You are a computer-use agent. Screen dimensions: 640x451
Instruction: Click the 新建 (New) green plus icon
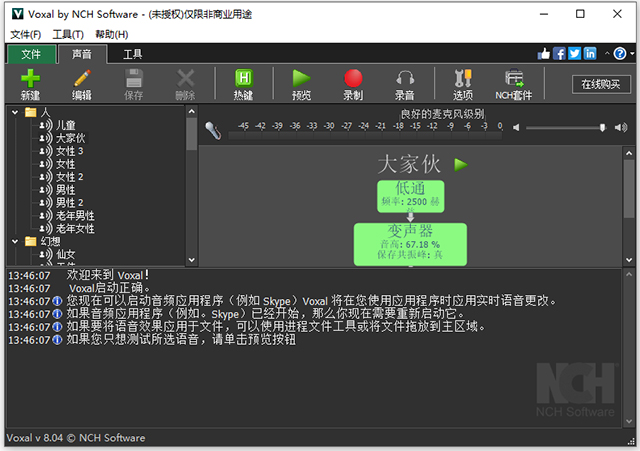point(31,78)
